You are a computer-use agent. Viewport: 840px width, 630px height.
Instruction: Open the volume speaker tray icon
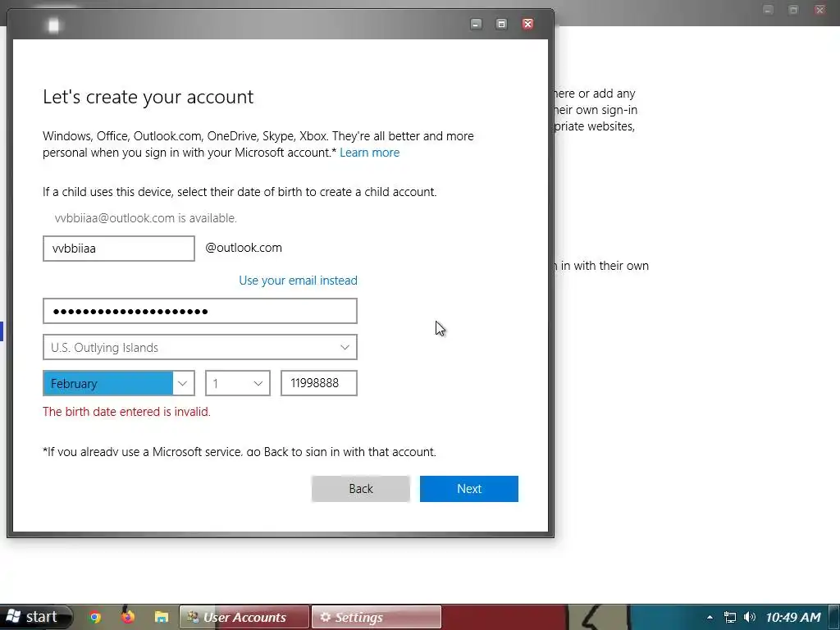coord(750,617)
